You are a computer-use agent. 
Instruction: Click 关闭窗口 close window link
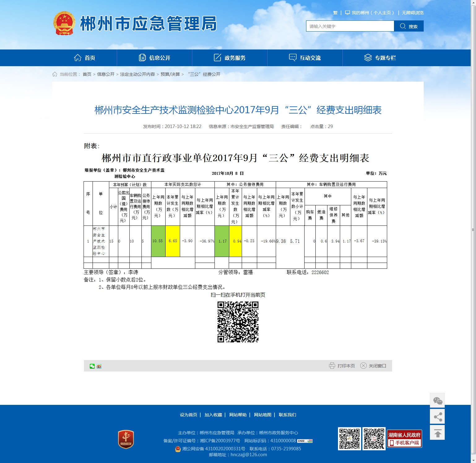pos(378,366)
